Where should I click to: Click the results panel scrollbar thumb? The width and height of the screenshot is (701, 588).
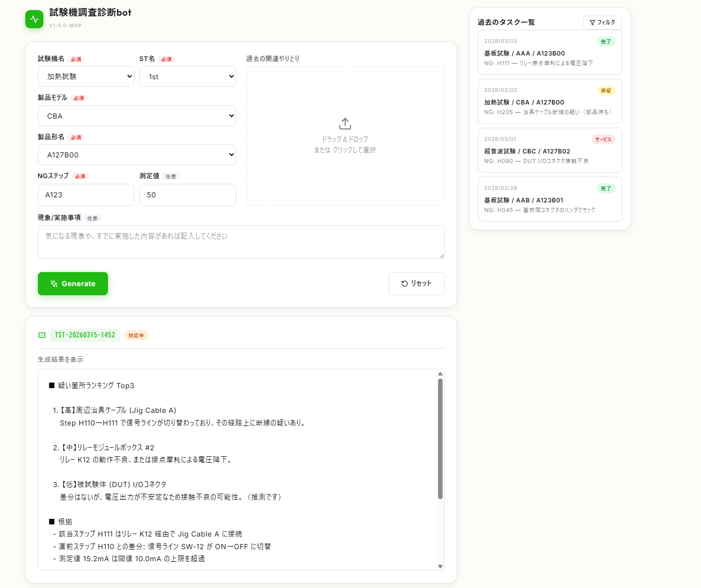[440, 439]
